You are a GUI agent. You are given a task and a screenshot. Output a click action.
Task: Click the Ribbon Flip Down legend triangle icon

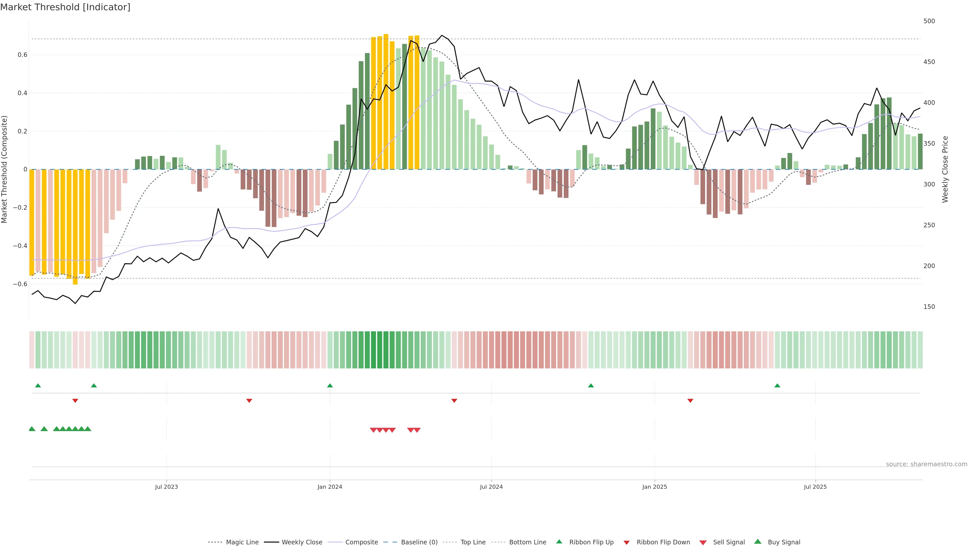(x=627, y=543)
